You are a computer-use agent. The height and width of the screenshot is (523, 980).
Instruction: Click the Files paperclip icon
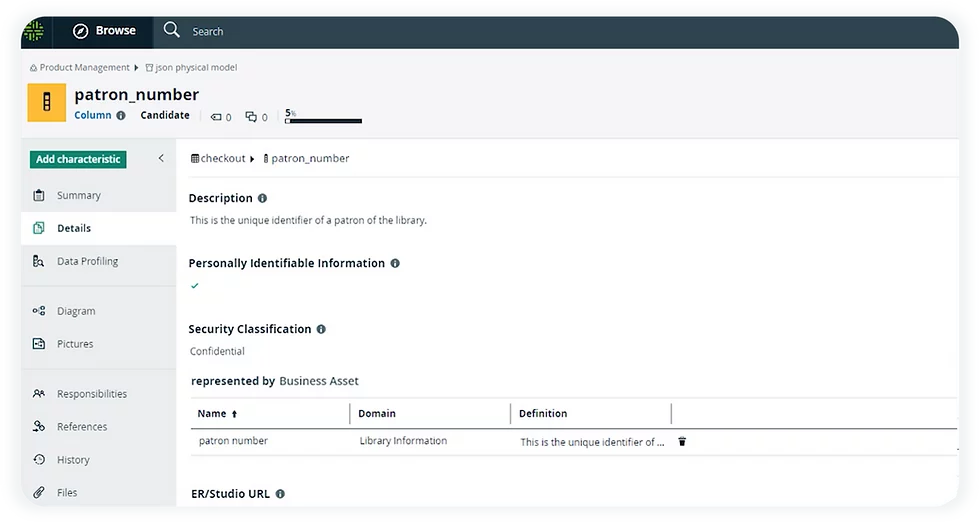click(39, 492)
